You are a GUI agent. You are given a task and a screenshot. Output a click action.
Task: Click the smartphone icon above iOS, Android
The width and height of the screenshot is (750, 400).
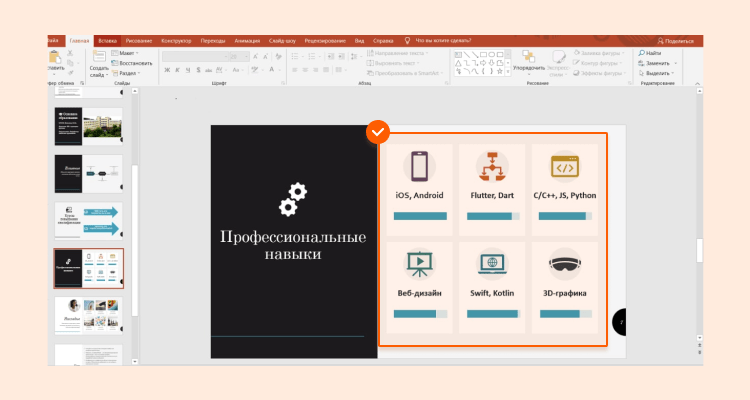(x=420, y=165)
